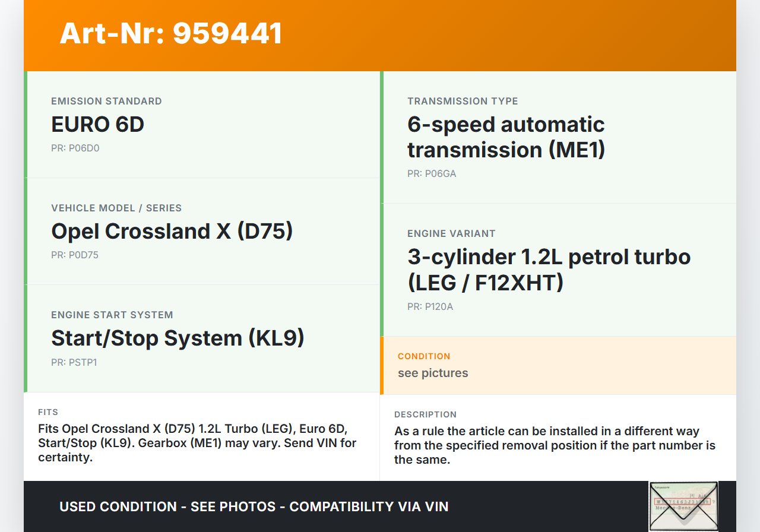Click the VIN envelope icon

point(683,506)
